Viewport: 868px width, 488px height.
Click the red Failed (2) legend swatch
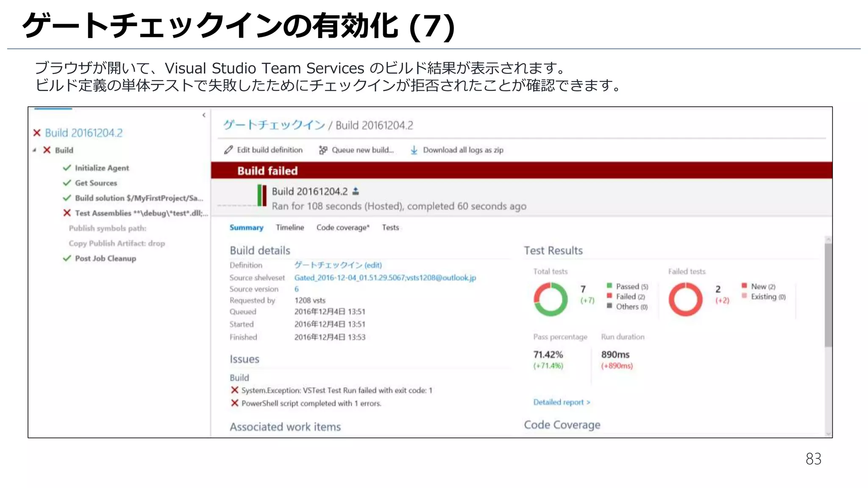point(609,296)
